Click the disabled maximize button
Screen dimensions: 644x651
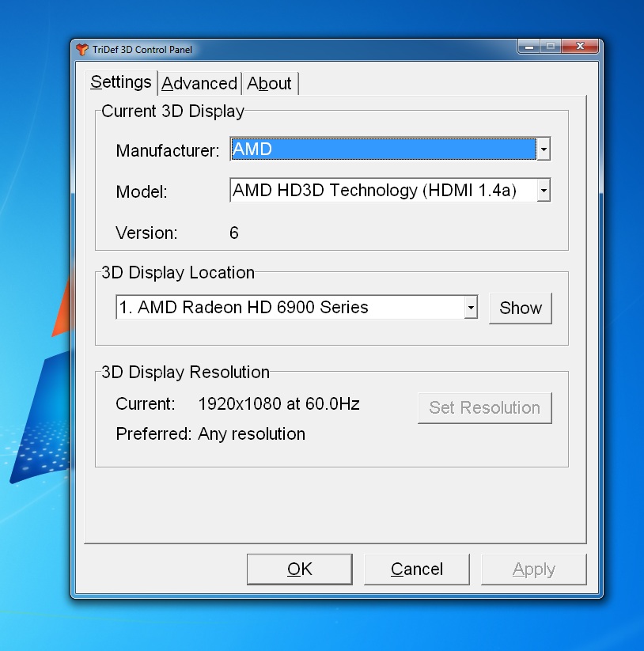551,47
